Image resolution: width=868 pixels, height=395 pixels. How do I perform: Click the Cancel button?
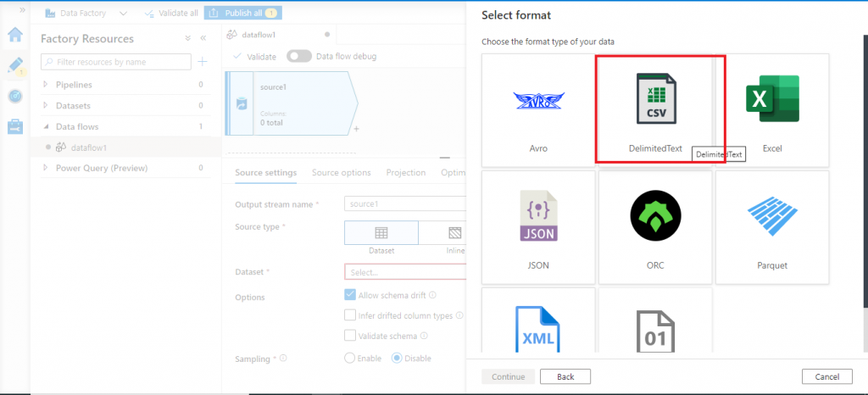[x=827, y=376]
